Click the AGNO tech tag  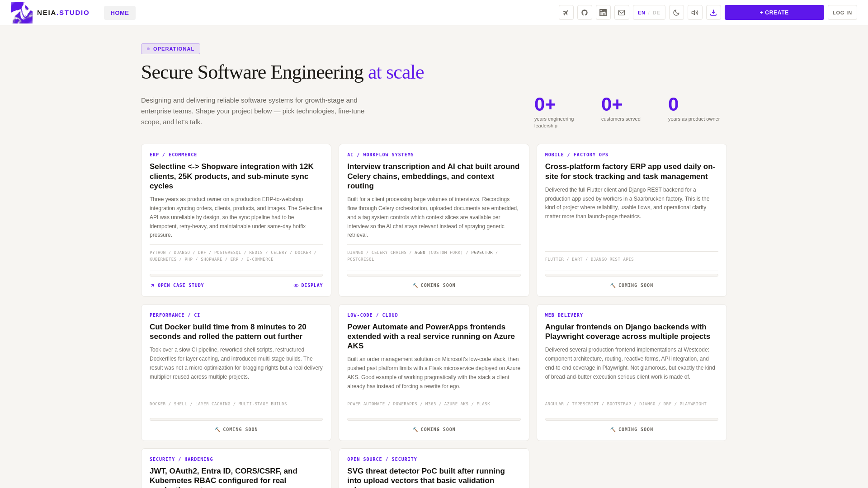click(x=420, y=253)
